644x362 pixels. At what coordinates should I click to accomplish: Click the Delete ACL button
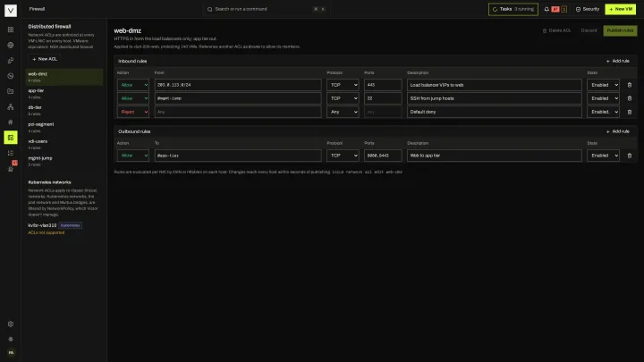pos(556,30)
